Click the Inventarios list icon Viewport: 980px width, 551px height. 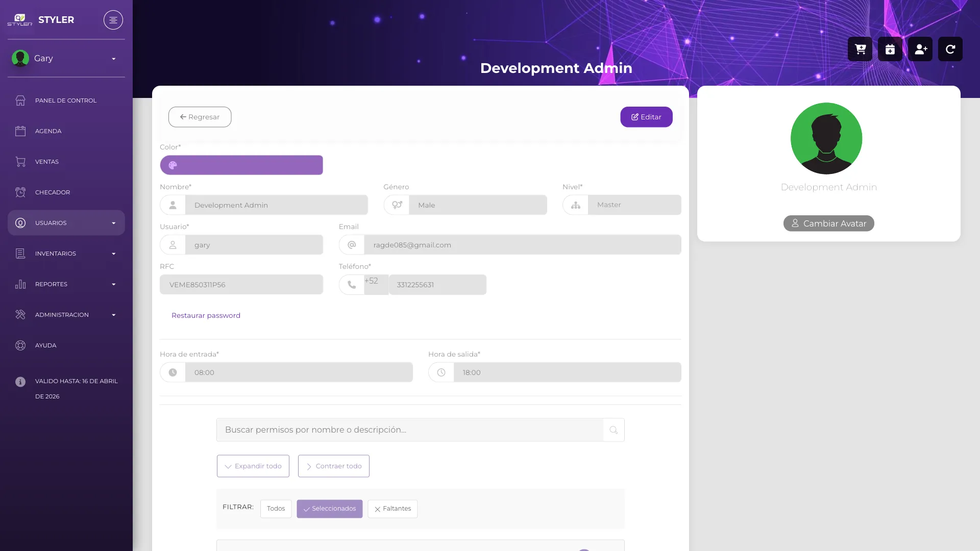tap(20, 254)
